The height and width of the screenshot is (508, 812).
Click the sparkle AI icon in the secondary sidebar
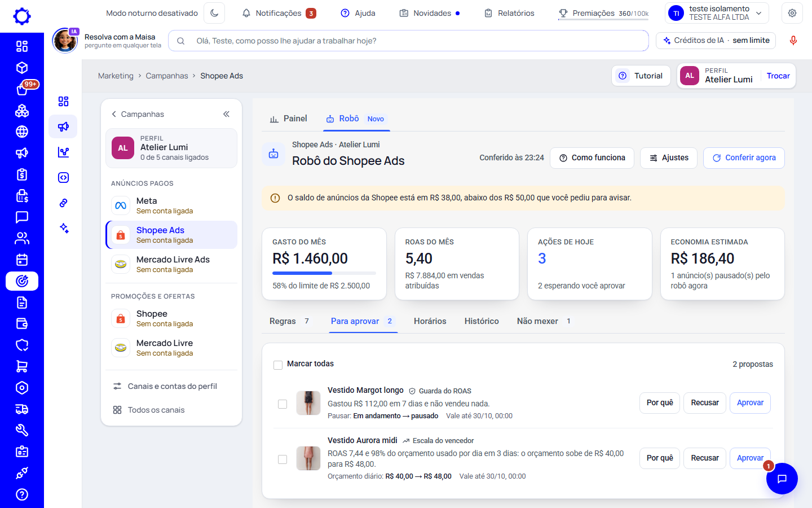point(64,228)
